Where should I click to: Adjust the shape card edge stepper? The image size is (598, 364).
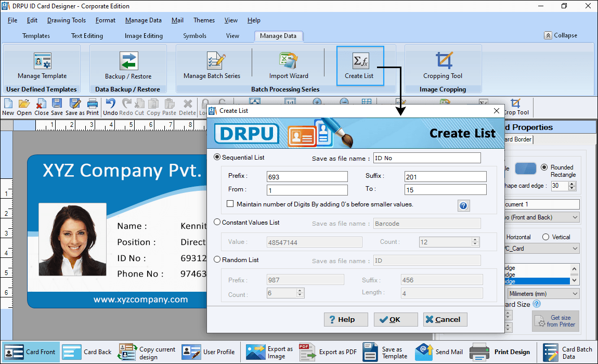pos(571,186)
